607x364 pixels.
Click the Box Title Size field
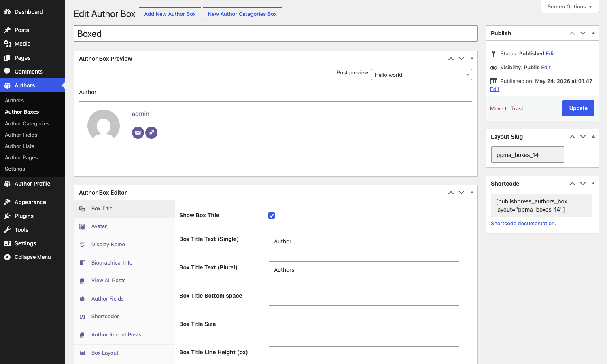click(364, 326)
